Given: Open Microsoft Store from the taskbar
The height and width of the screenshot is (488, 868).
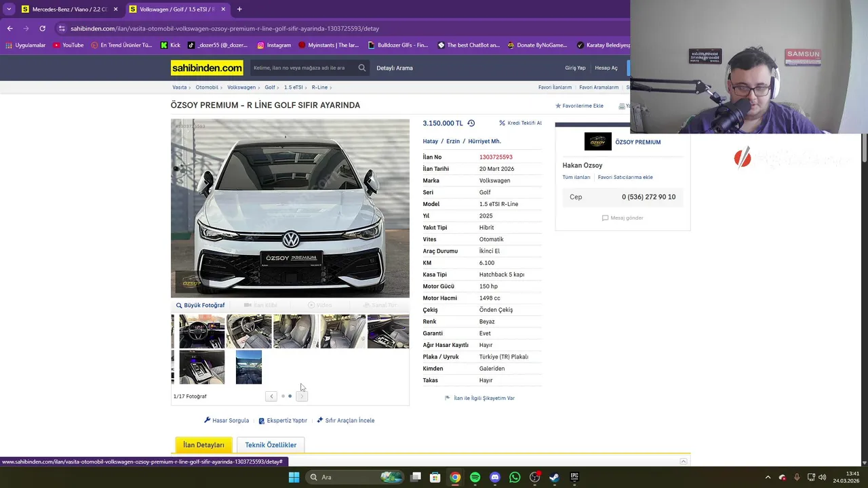Looking at the screenshot, I should pyautogui.click(x=435, y=477).
